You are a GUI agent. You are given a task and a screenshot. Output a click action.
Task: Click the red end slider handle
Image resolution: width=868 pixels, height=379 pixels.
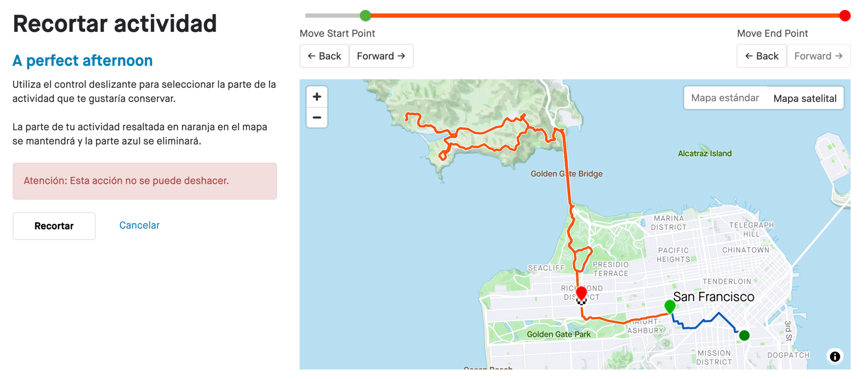coord(844,16)
